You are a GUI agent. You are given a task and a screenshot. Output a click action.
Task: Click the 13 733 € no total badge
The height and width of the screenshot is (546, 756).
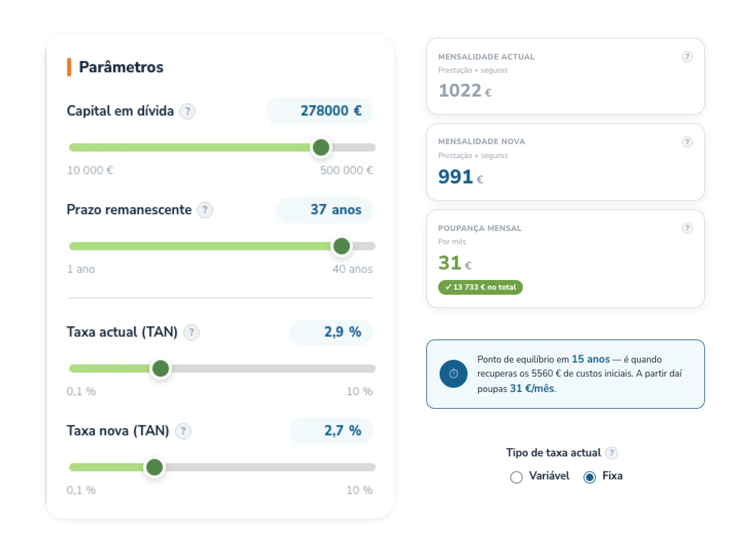[x=480, y=287]
